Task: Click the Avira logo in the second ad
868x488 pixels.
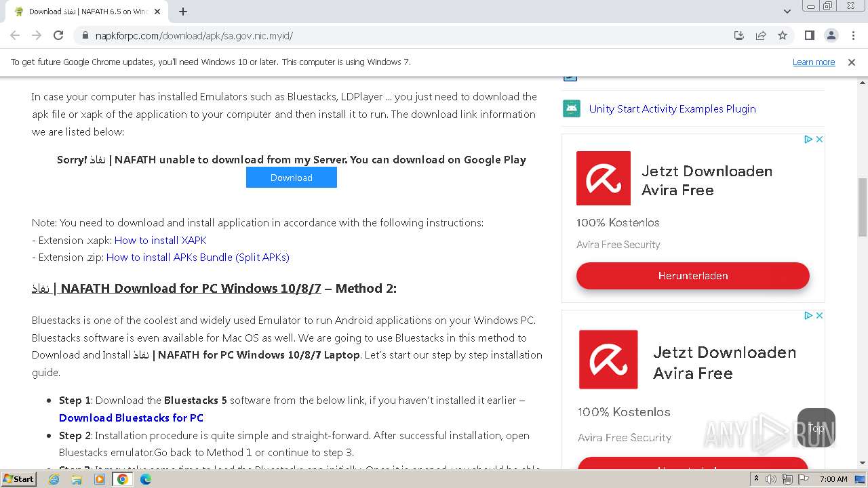Action: point(608,359)
